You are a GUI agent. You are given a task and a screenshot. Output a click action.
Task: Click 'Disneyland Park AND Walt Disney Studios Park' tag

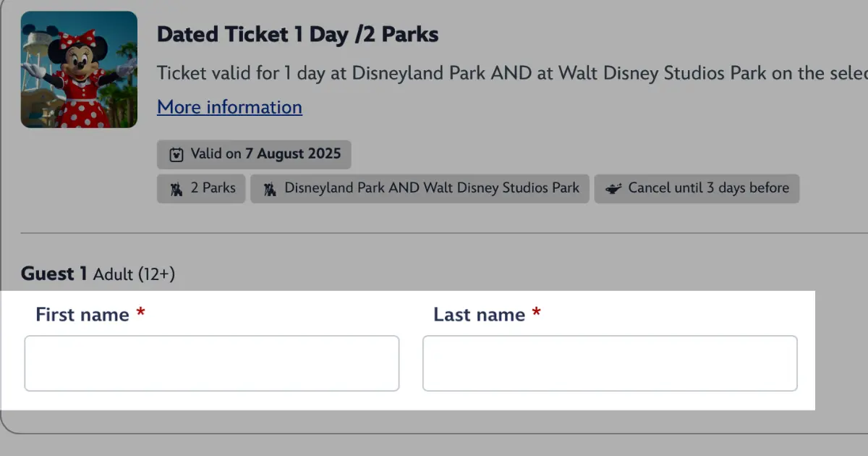coord(420,188)
